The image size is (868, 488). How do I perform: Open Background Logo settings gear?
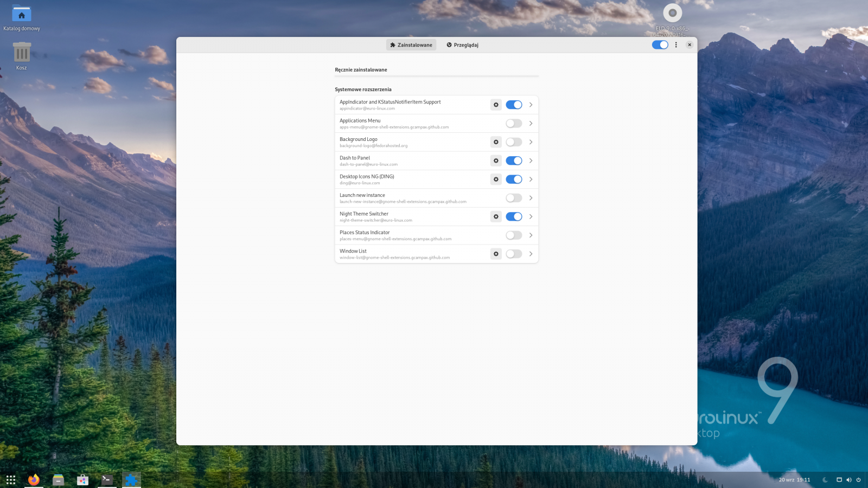[x=496, y=142]
